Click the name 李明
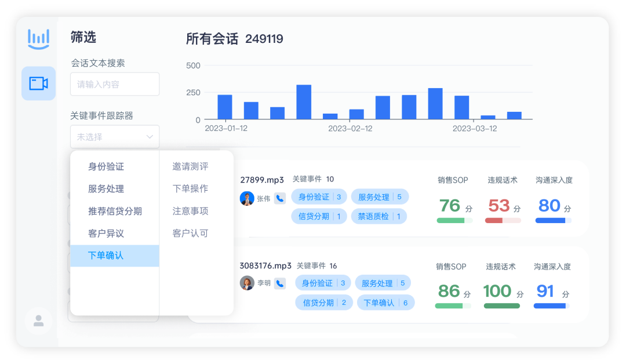This screenshot has height=364, width=626. pyautogui.click(x=264, y=283)
